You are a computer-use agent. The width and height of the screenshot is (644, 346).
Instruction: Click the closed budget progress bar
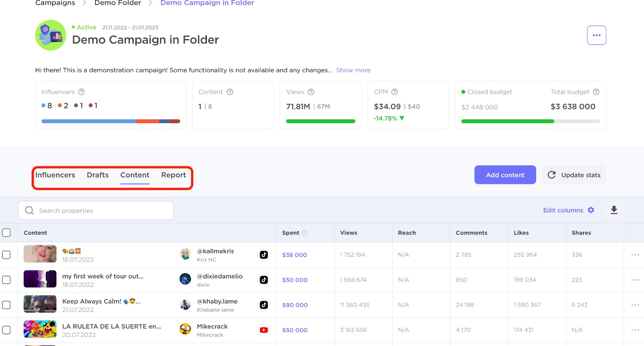click(x=530, y=121)
